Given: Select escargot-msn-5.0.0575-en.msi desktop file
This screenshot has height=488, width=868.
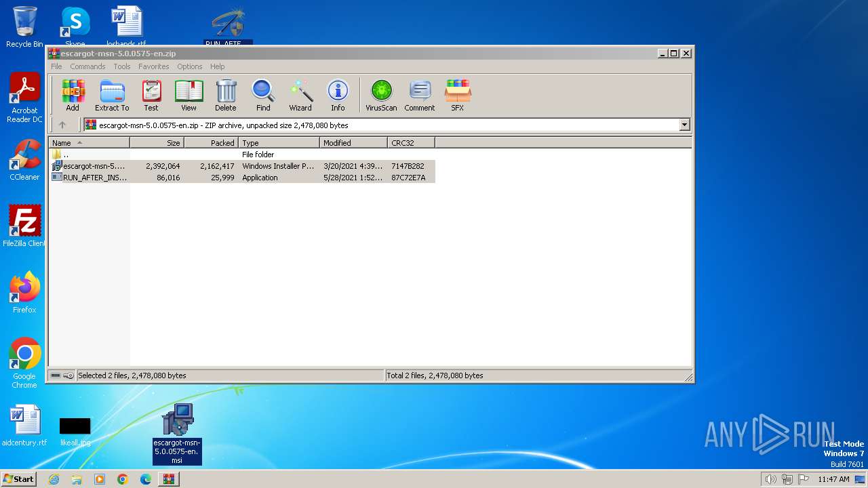Looking at the screenshot, I should point(177,434).
